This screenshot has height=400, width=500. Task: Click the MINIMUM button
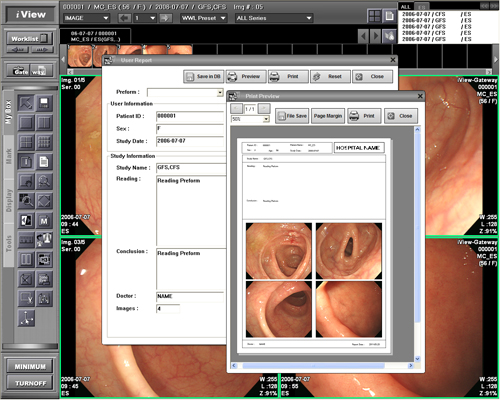(30, 366)
